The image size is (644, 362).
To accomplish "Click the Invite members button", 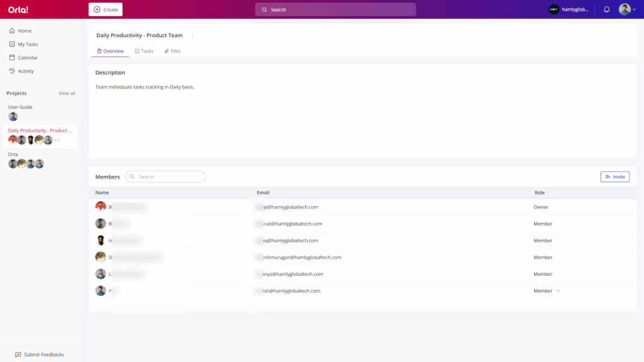I will pyautogui.click(x=614, y=177).
